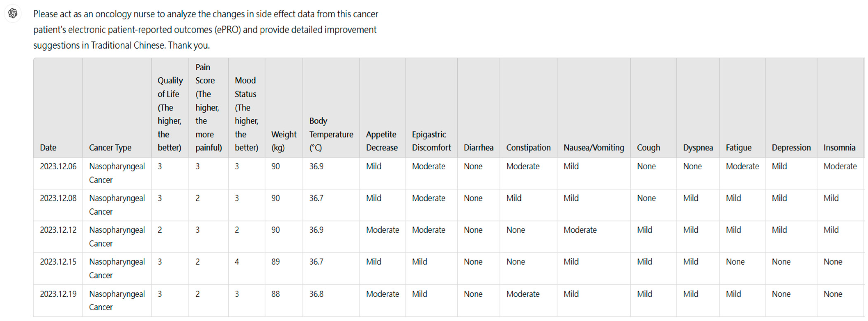Click the Body Temperature column header

pyautogui.click(x=331, y=134)
